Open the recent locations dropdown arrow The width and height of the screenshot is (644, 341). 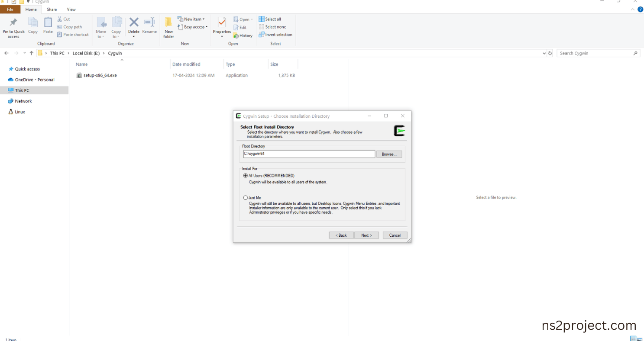coord(24,53)
